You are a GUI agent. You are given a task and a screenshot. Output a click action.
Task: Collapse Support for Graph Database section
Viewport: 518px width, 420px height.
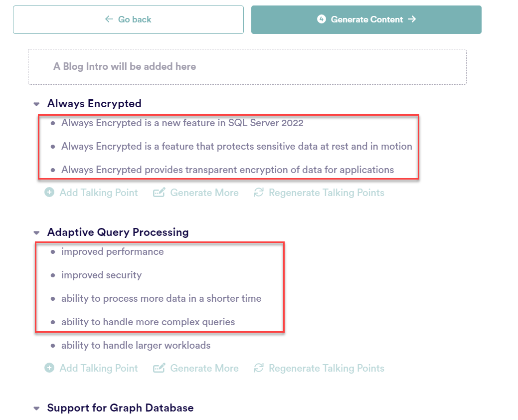point(36,409)
